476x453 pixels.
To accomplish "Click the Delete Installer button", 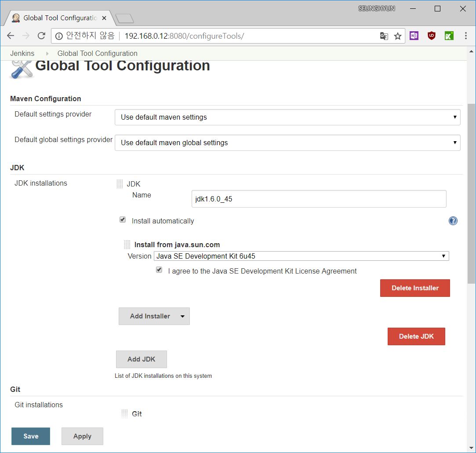I will click(x=415, y=288).
